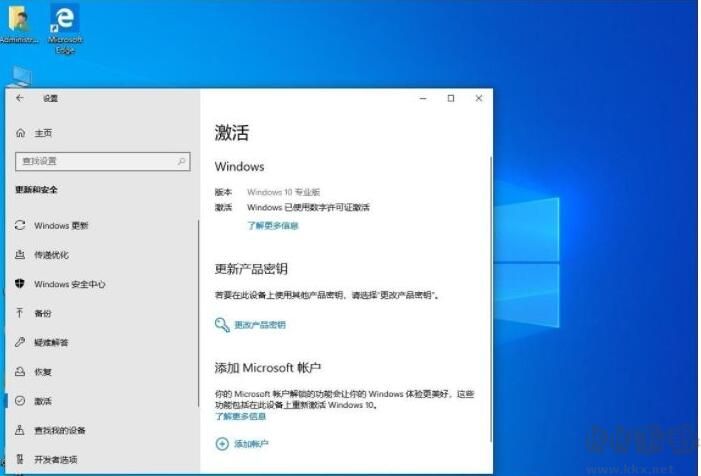Viewport: 701px width, 476px height.
Task: Click the 激活 checkmark circle icon
Action: pyautogui.click(x=20, y=401)
